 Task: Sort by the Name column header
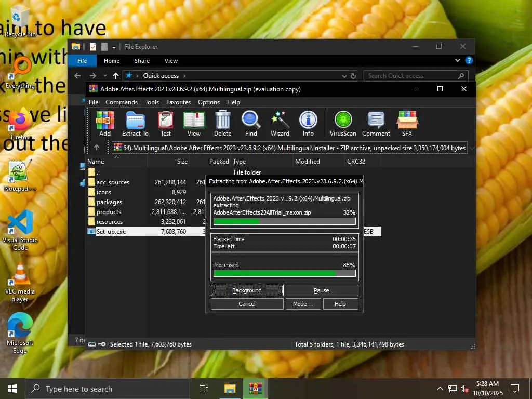(116, 162)
